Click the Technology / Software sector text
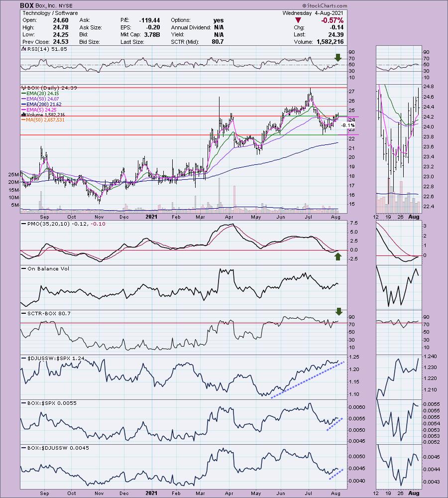The width and height of the screenshot is (448, 498). (x=50, y=13)
